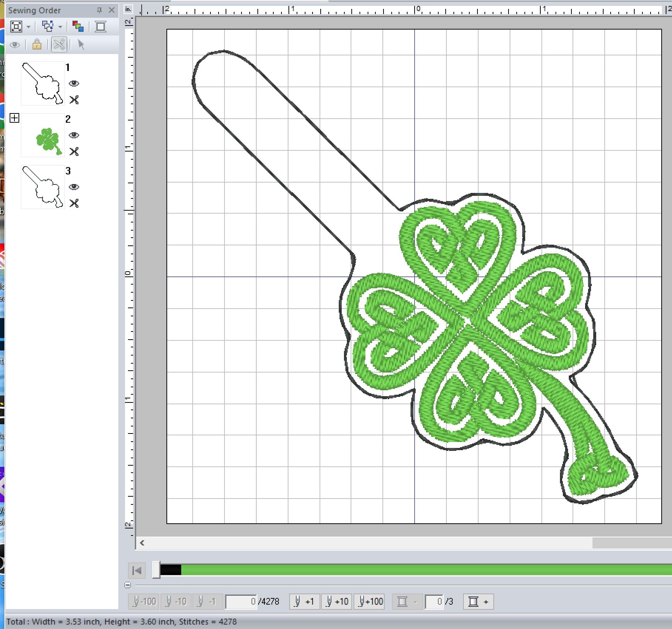672x629 pixels.
Task: Open the zoom frame dropdown arrow
Action: pos(28,27)
